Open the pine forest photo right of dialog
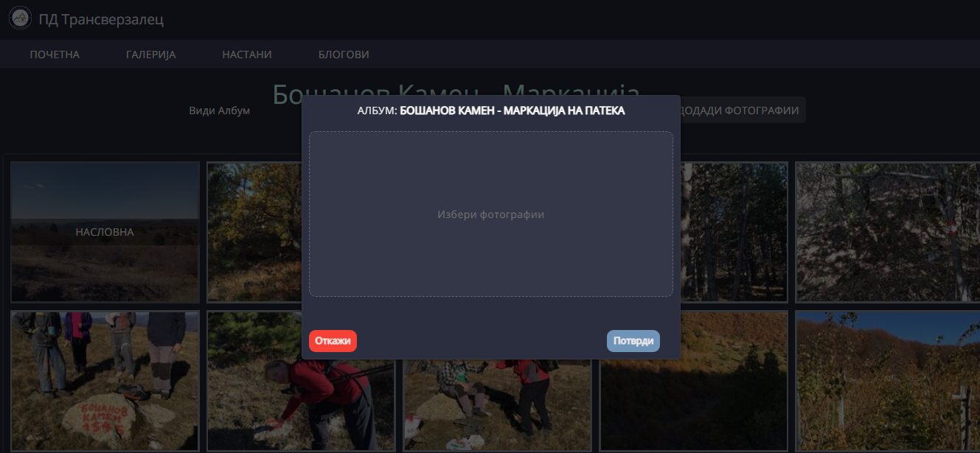 (x=734, y=232)
